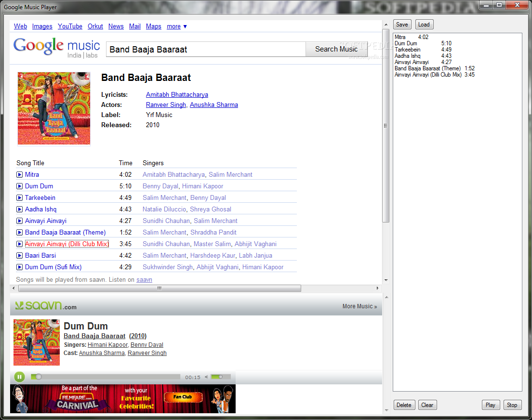
Task: Open More Music on the Saavn banner
Action: click(x=359, y=306)
